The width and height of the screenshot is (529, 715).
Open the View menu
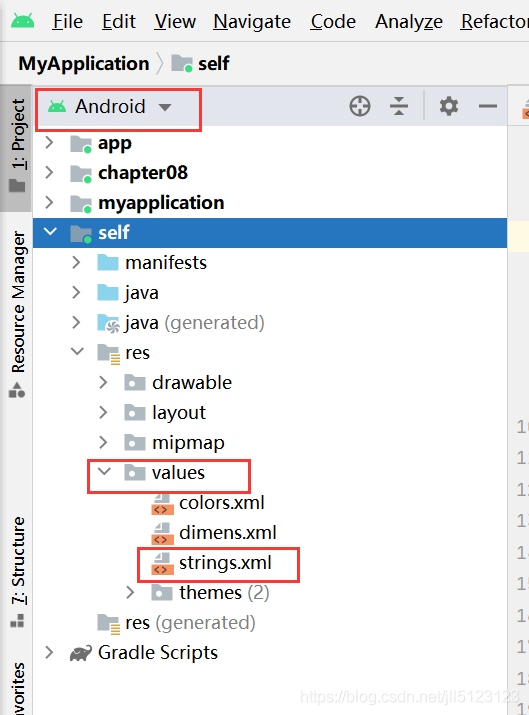coord(175,21)
